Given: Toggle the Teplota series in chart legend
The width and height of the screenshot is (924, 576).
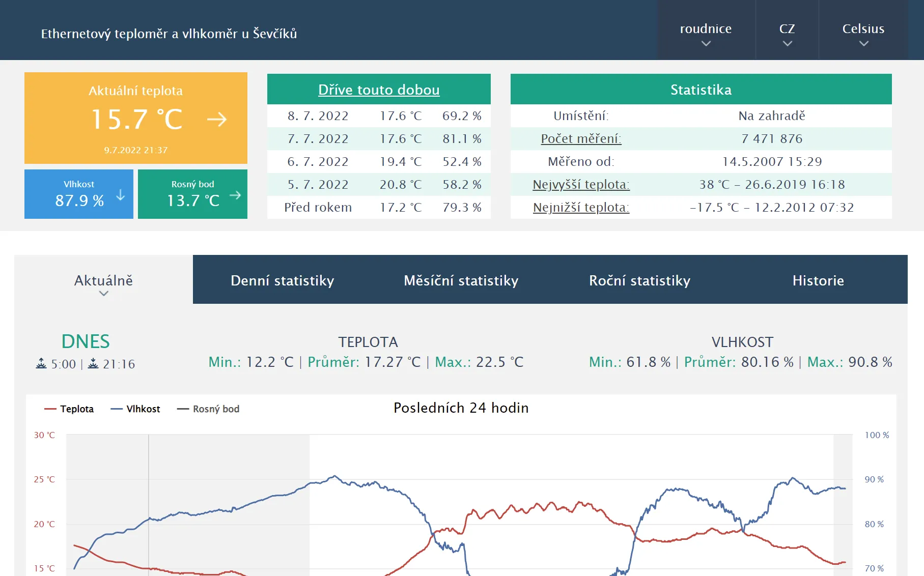Looking at the screenshot, I should point(69,409).
